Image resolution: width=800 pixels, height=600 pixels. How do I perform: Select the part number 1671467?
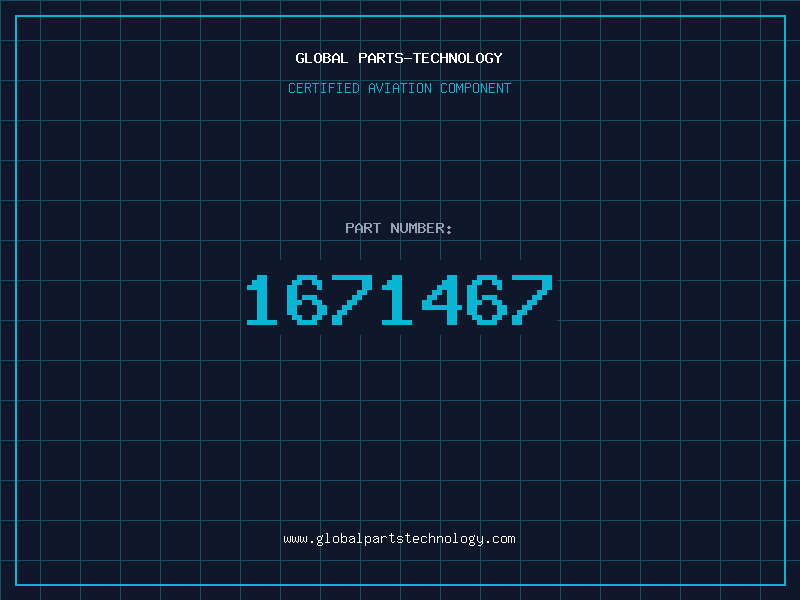(x=399, y=299)
